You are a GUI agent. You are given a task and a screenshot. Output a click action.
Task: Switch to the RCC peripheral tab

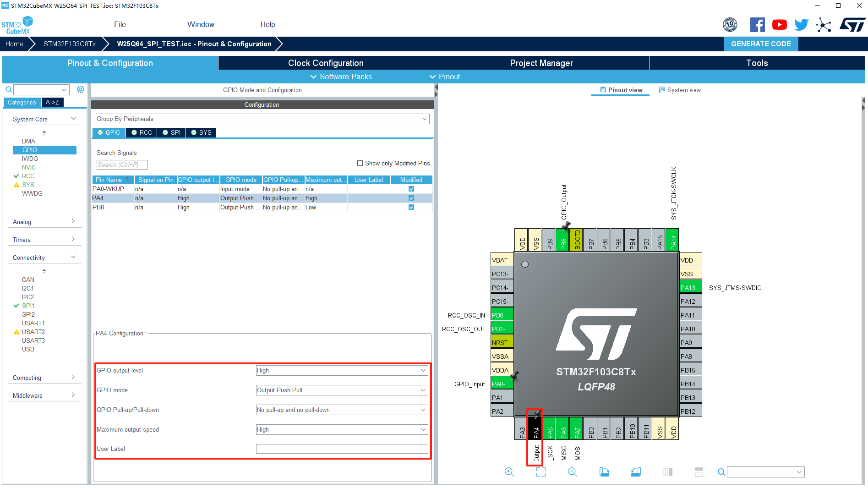(142, 132)
